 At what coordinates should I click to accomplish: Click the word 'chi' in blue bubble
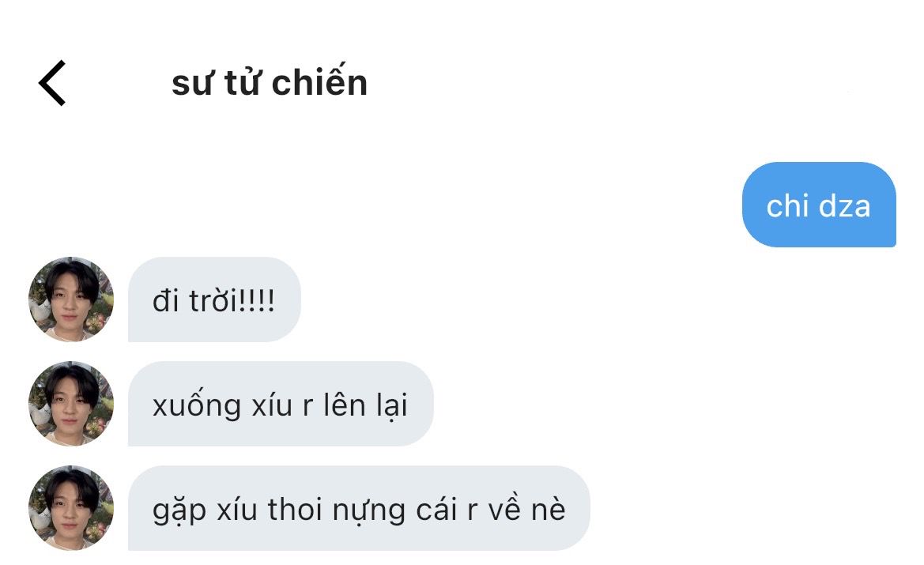pyautogui.click(x=787, y=206)
